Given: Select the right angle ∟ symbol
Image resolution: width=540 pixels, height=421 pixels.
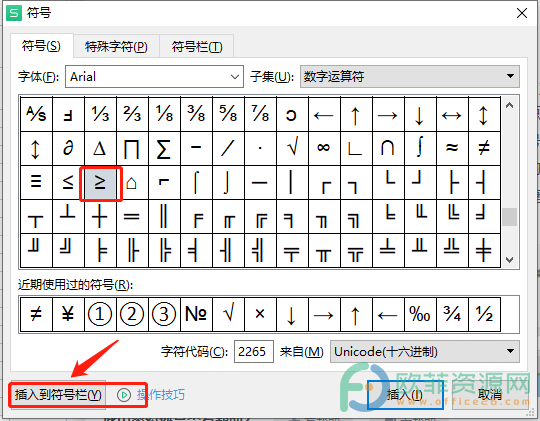Looking at the screenshot, I should 356,148.
